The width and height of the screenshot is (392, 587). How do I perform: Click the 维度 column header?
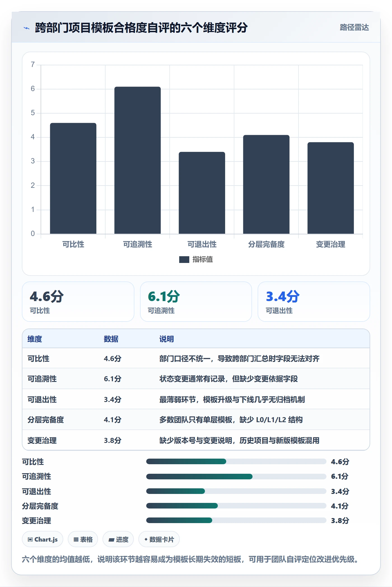35,339
